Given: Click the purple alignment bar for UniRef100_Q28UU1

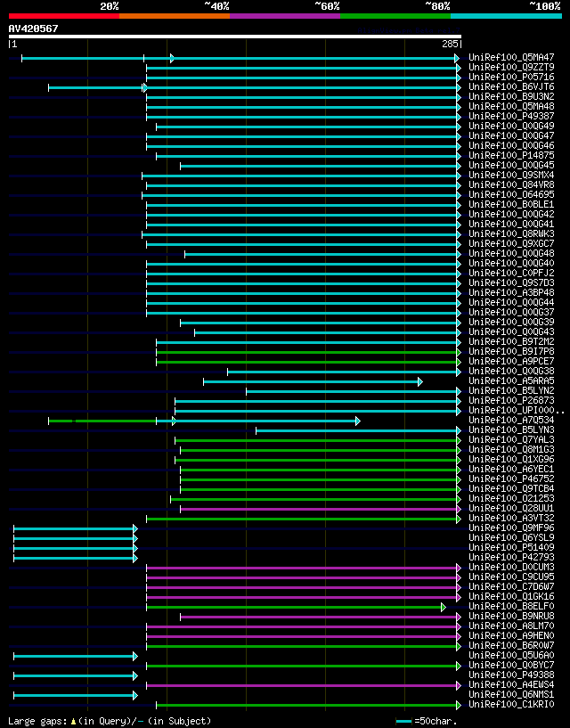Looking at the screenshot, I should [321, 510].
